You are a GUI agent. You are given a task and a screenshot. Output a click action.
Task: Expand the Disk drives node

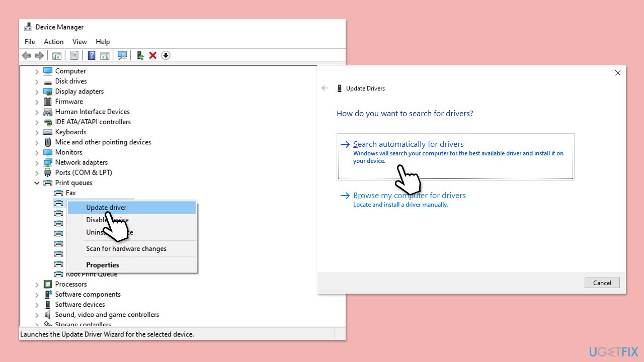[x=37, y=81]
